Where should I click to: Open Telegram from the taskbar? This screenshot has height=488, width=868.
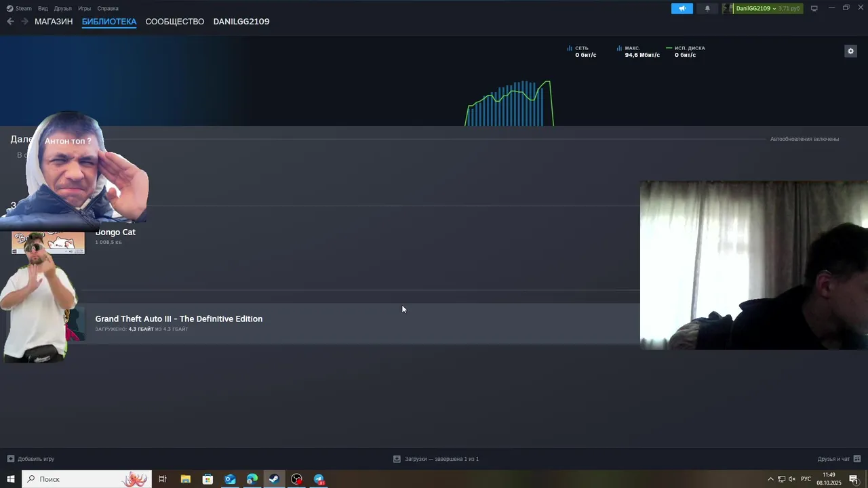tap(319, 479)
